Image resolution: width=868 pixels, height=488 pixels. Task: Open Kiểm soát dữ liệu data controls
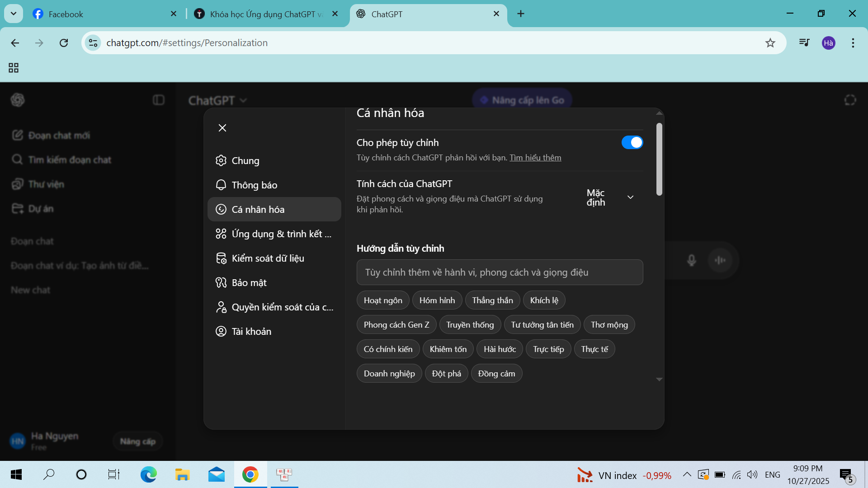[x=268, y=258]
